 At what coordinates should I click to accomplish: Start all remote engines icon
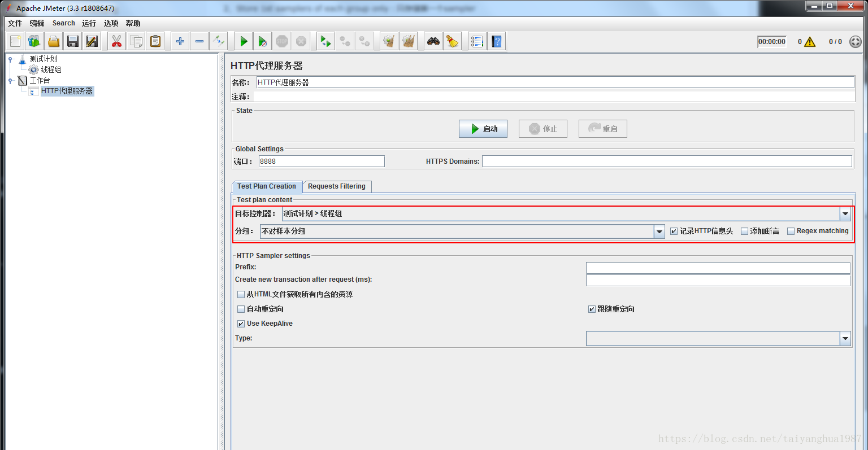tap(326, 41)
